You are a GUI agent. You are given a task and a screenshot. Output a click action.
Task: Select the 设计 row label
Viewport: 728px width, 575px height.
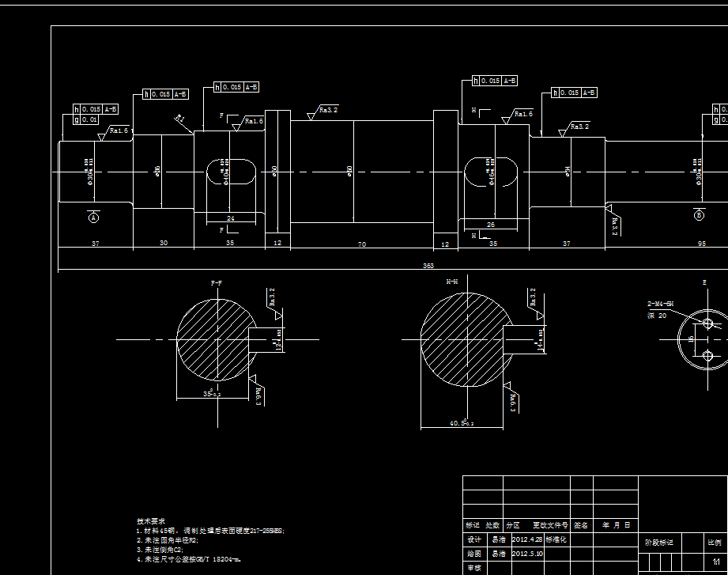(474, 539)
